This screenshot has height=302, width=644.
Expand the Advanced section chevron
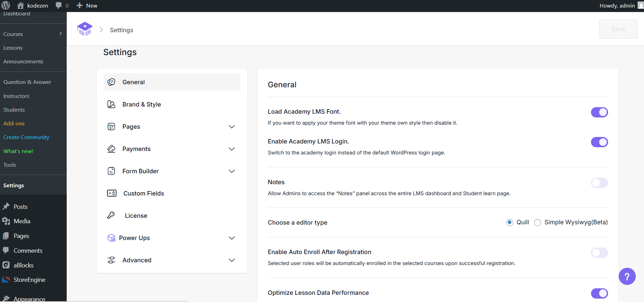pyautogui.click(x=232, y=260)
